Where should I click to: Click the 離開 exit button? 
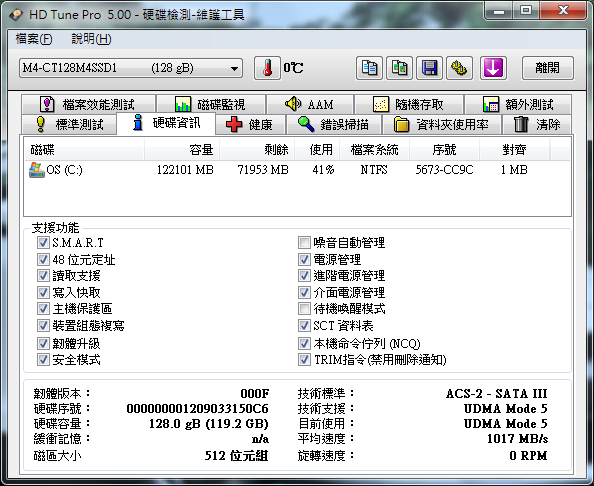coord(547,68)
